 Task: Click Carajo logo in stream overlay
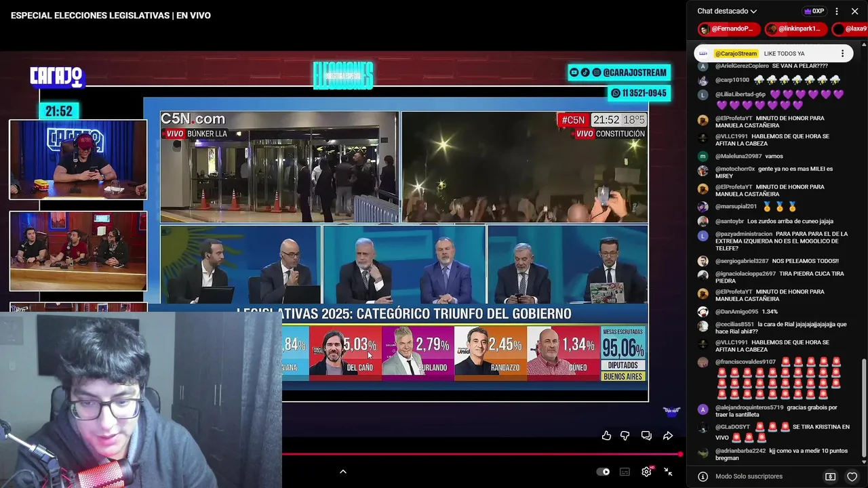point(56,77)
